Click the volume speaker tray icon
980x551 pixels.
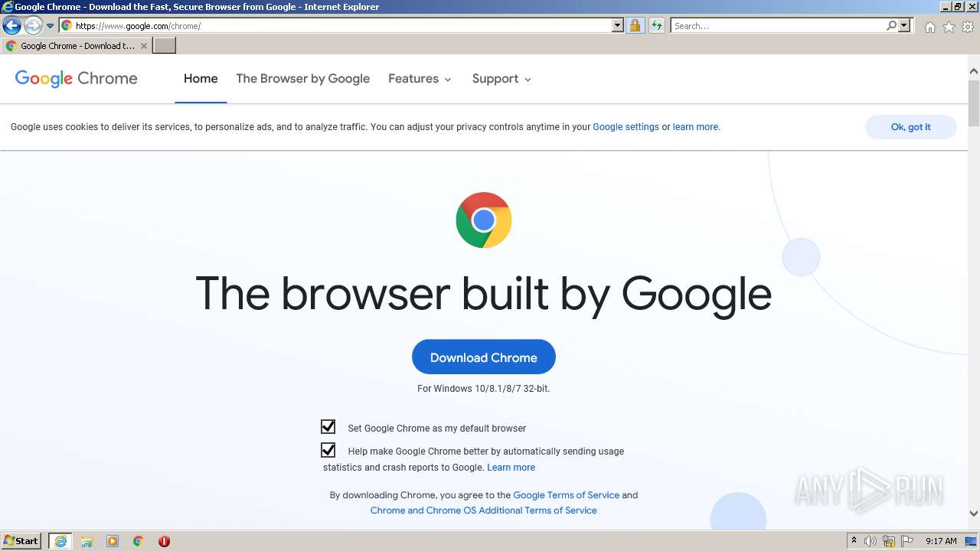pyautogui.click(x=871, y=541)
